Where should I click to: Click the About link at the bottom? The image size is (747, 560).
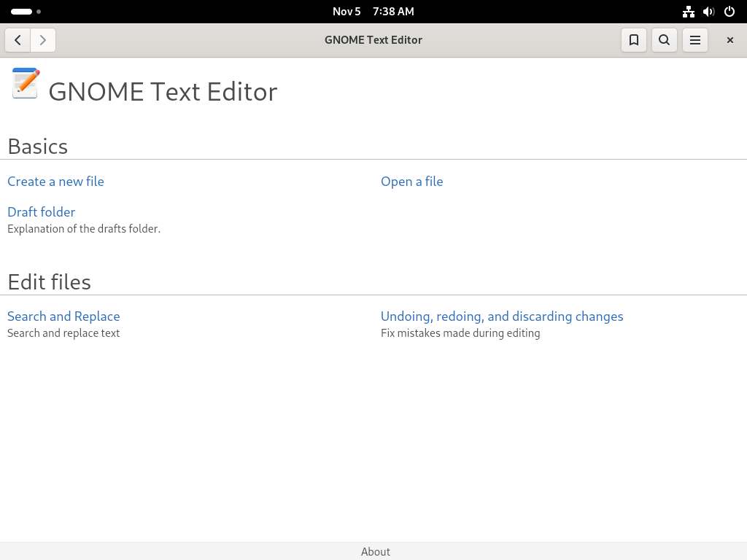tap(376, 551)
